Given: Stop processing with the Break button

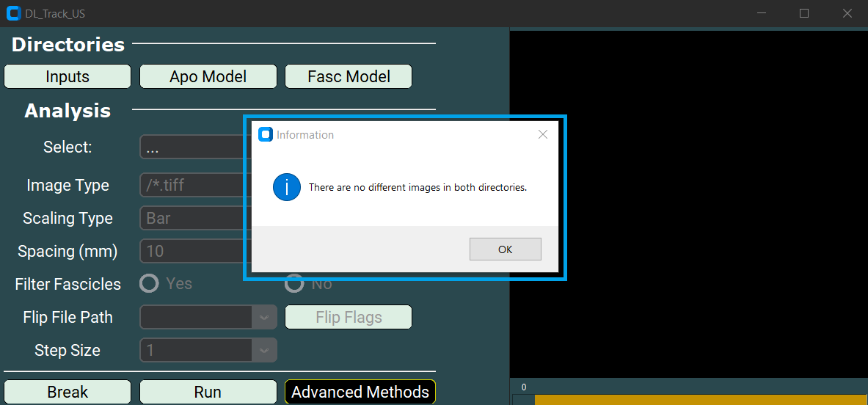Looking at the screenshot, I should pyautogui.click(x=68, y=393).
